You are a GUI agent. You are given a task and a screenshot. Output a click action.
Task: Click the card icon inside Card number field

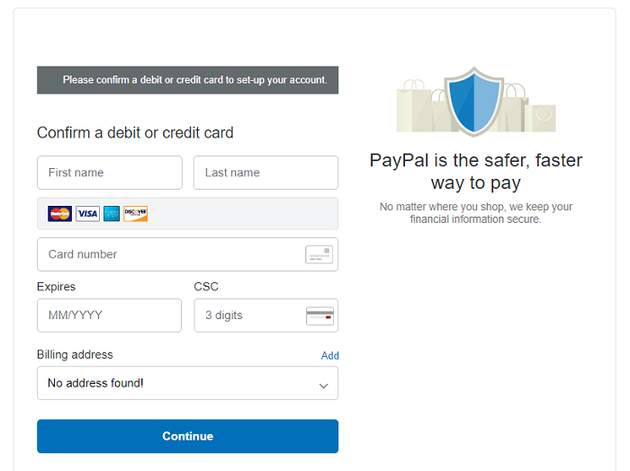coord(319,255)
